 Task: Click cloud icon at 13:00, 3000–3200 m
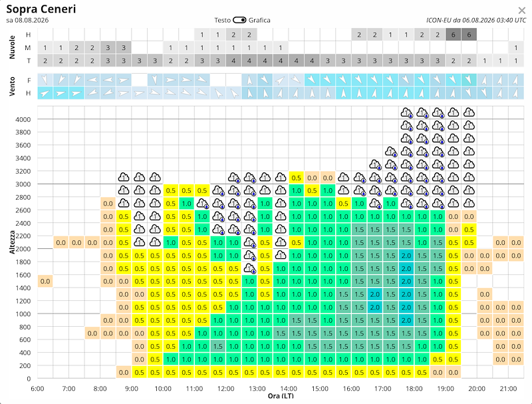click(x=265, y=178)
